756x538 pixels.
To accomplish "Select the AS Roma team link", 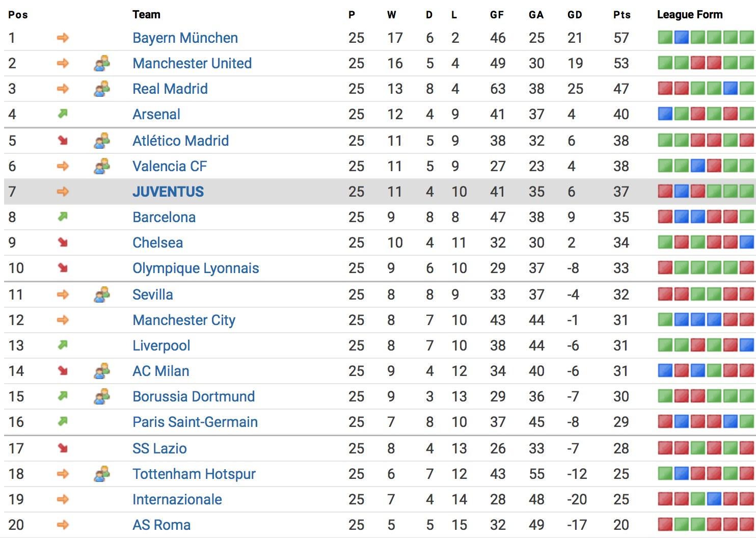I will click(x=161, y=525).
